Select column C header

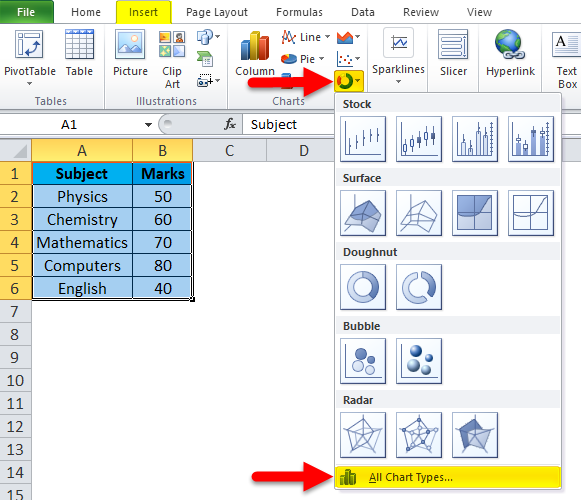(x=229, y=150)
